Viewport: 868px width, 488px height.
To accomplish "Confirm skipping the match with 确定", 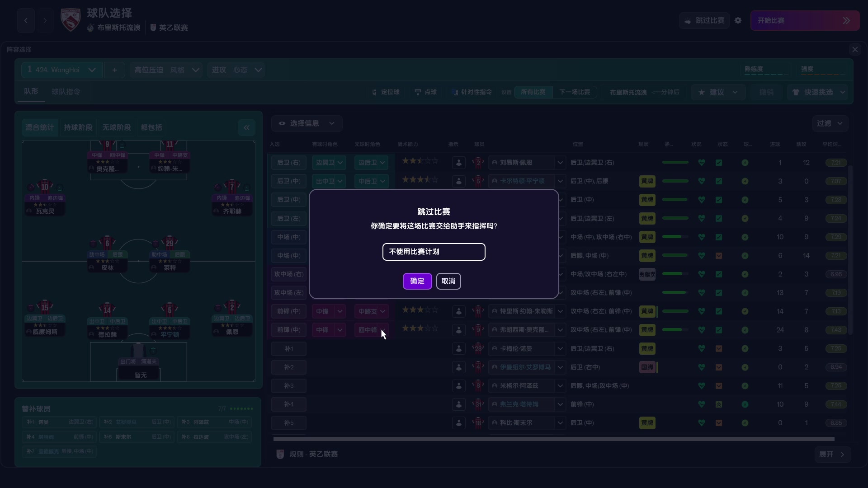I will (x=416, y=281).
